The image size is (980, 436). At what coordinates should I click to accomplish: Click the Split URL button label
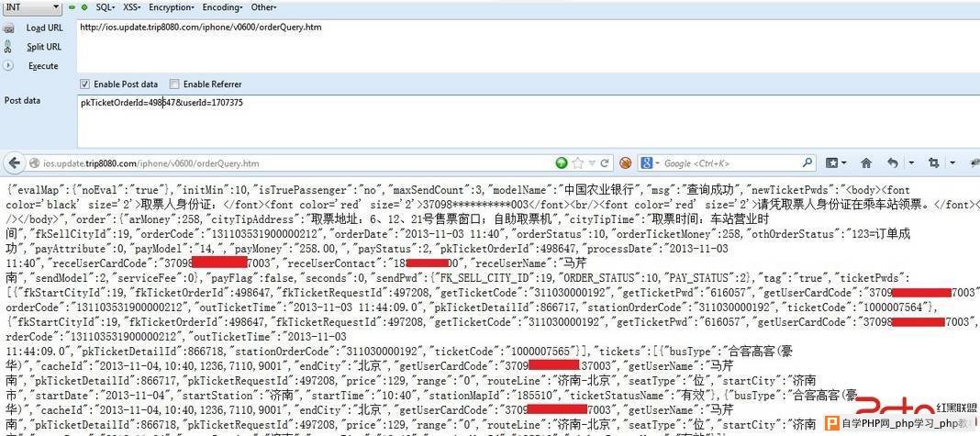point(44,47)
